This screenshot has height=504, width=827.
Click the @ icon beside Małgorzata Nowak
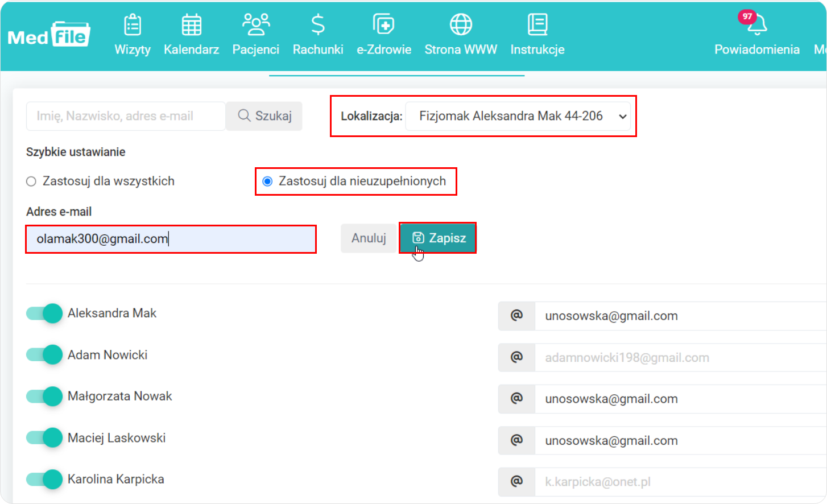pyautogui.click(x=516, y=399)
